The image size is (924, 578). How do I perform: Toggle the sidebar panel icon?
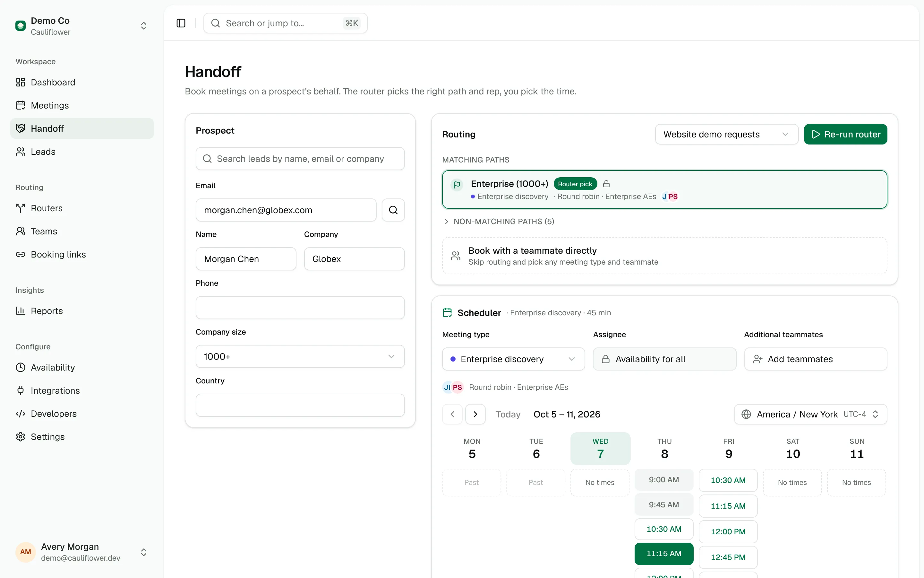(181, 23)
